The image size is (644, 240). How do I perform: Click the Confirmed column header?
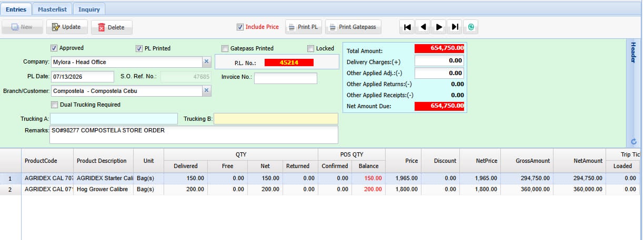[x=335, y=166]
